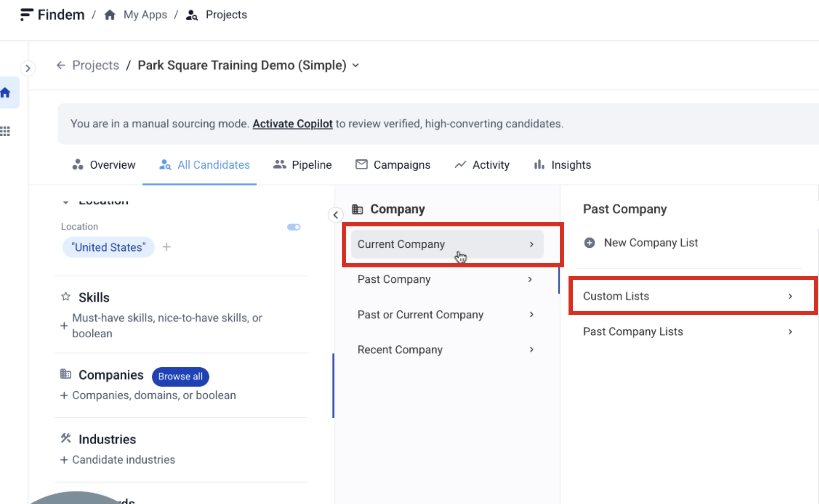
Task: Expand the Custom Lists chevron
Action: click(790, 296)
